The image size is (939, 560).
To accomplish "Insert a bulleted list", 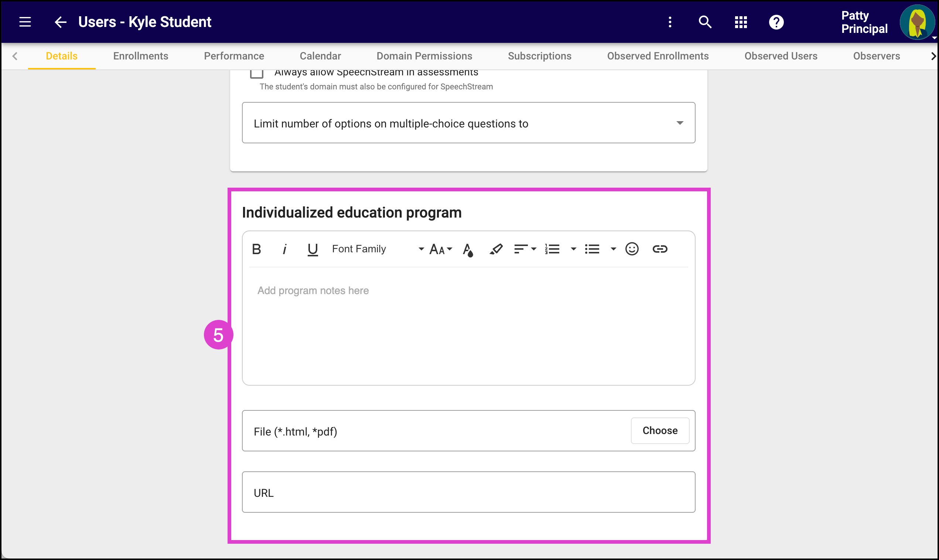I will 592,249.
